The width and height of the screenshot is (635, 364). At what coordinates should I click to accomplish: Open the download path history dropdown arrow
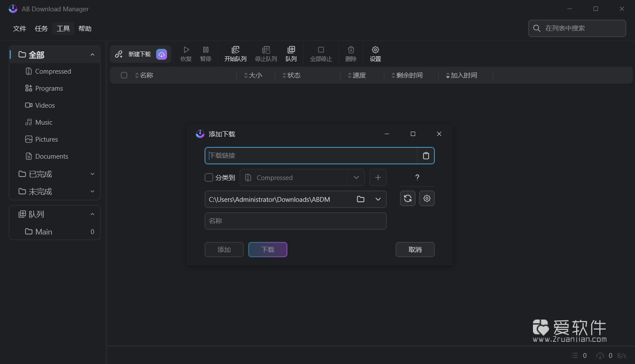click(378, 199)
